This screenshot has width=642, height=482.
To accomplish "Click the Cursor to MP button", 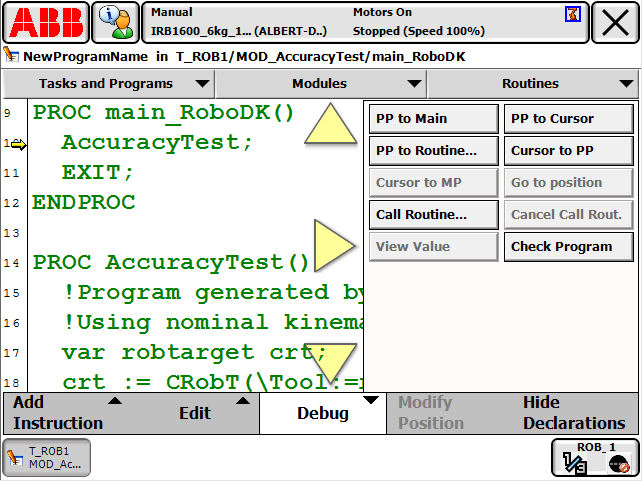I will pyautogui.click(x=434, y=183).
